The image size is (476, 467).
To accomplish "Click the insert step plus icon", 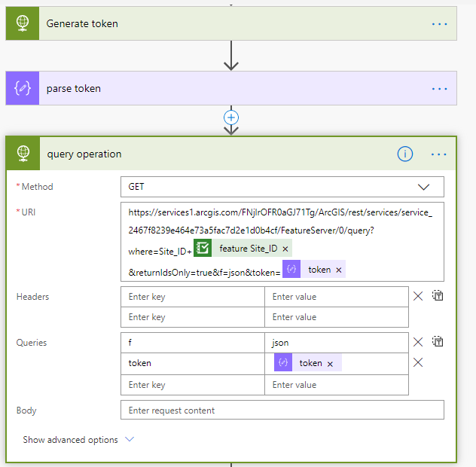I will pos(231,118).
